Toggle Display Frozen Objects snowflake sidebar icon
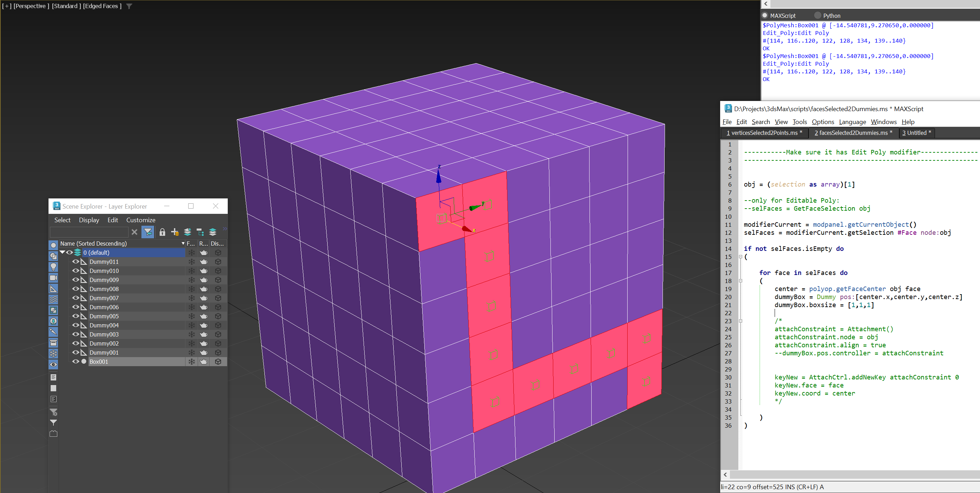The image size is (980, 493). [x=53, y=354]
